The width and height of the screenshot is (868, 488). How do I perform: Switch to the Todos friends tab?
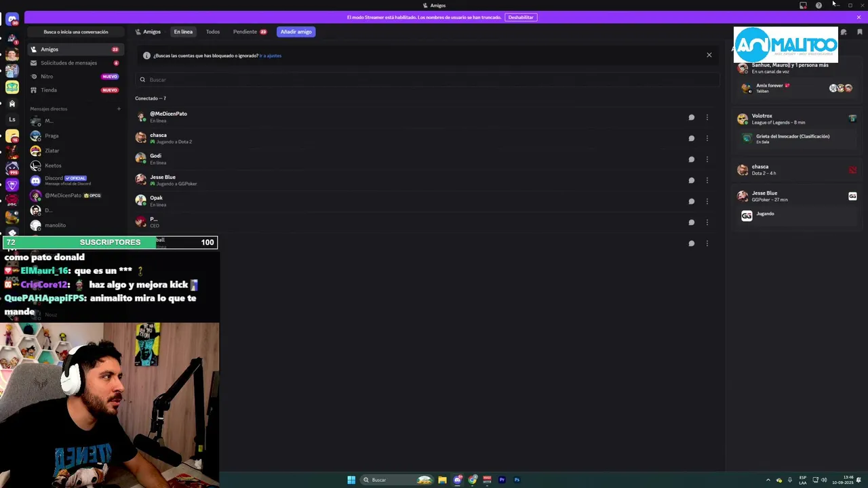point(213,32)
